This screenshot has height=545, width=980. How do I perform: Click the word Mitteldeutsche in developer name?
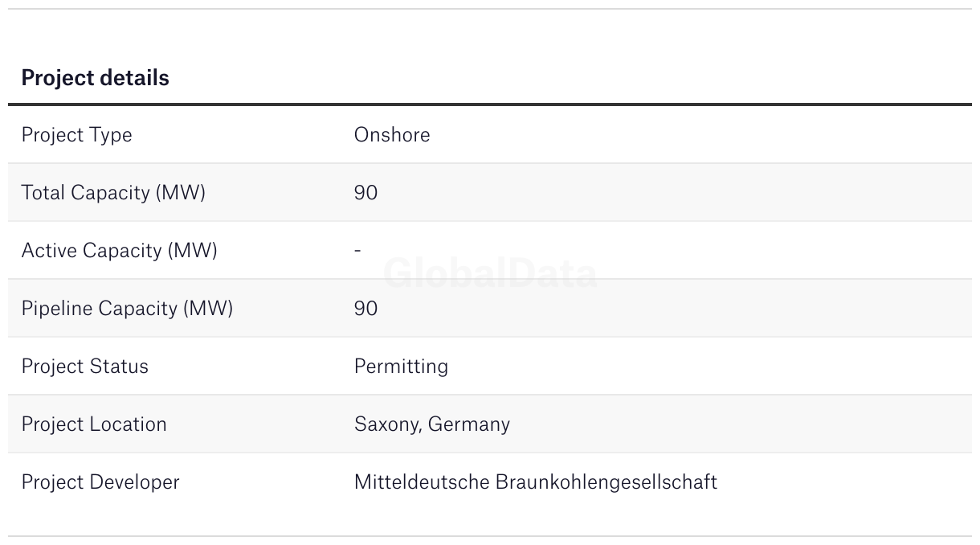pyautogui.click(x=422, y=482)
